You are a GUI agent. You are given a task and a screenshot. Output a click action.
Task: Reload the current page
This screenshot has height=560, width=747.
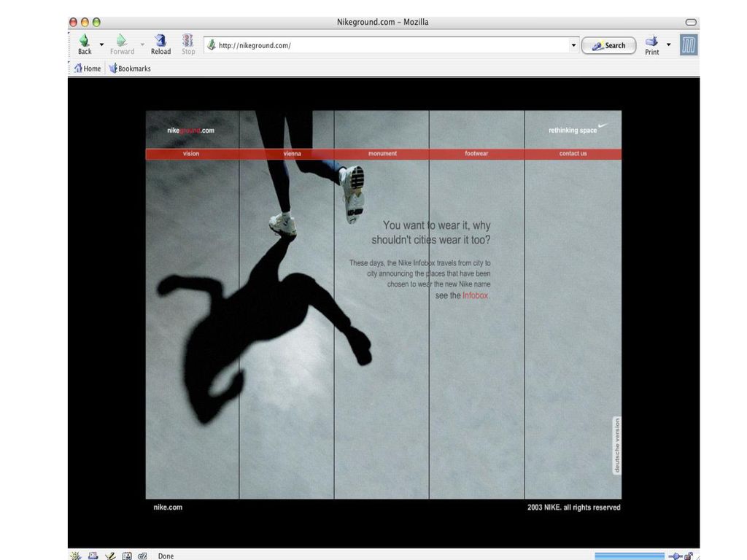coord(160,44)
